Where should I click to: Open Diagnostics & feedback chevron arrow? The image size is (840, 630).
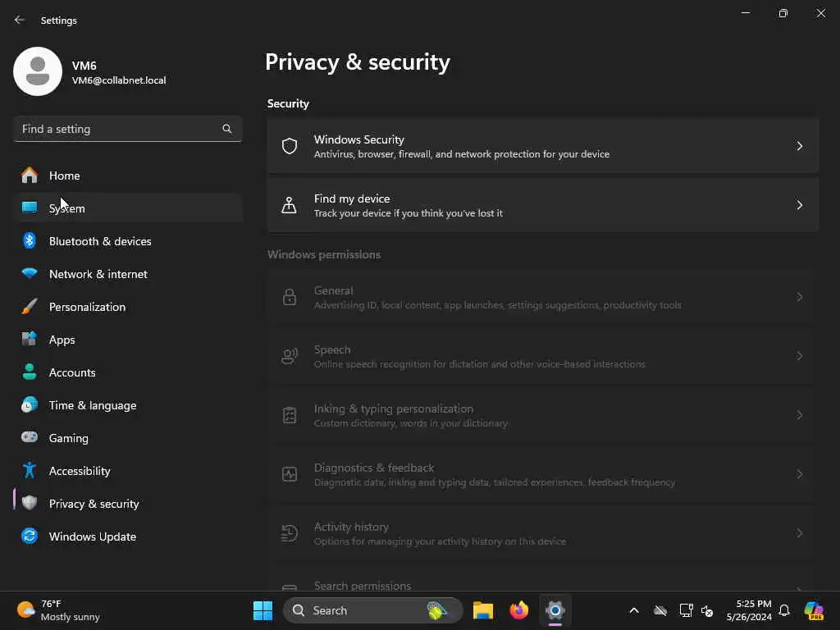coord(799,474)
